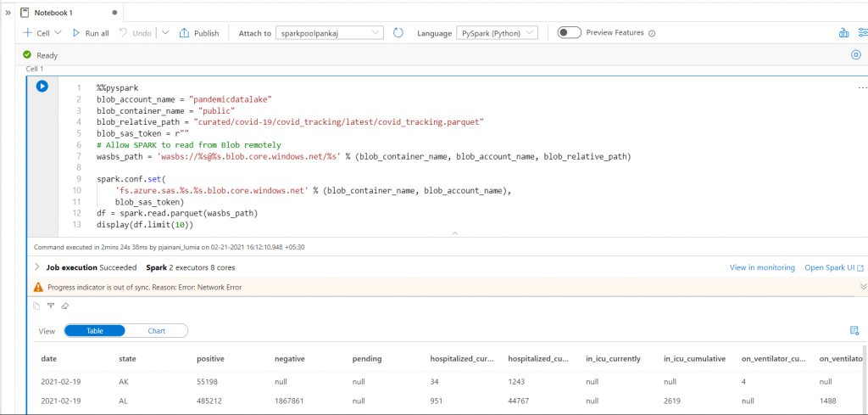Viewport: 868px width, 415px height.
Task: Click the '1488' on_ventilator cell
Action: (827, 401)
